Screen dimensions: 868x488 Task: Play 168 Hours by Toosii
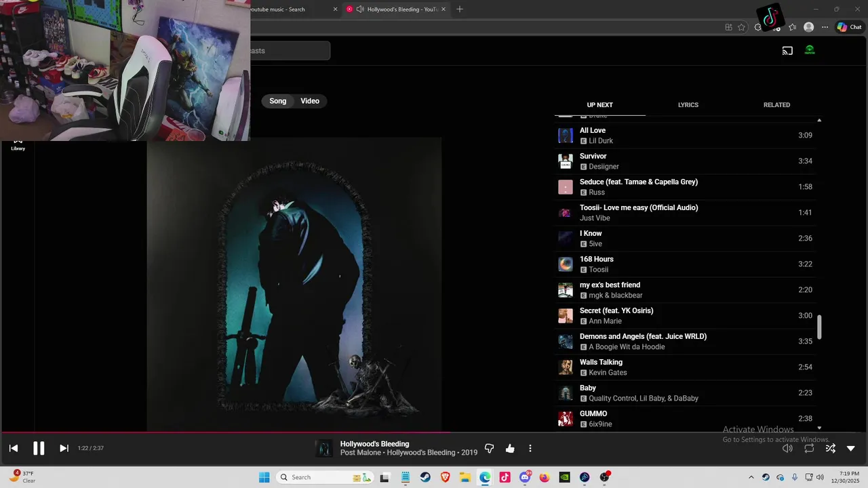tap(685, 264)
